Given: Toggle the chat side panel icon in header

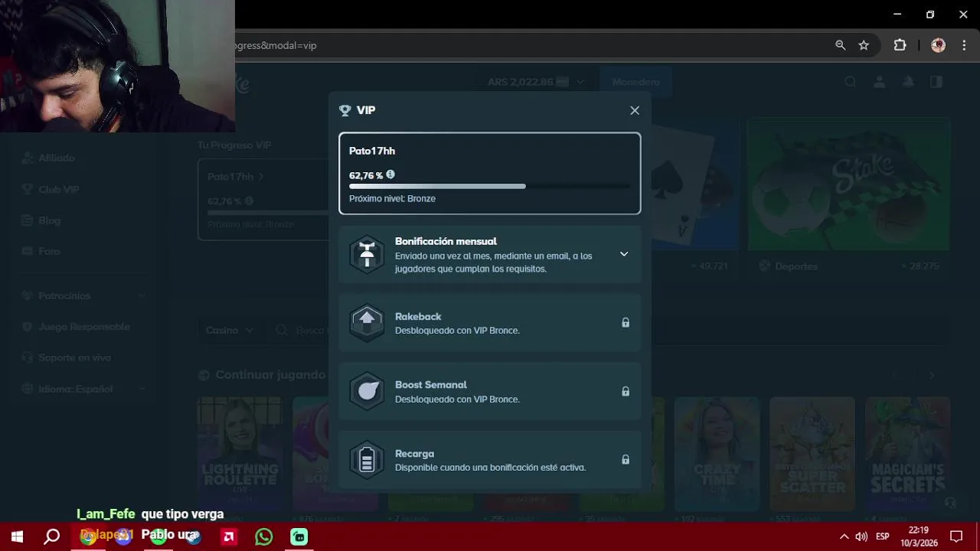Looking at the screenshot, I should (936, 82).
